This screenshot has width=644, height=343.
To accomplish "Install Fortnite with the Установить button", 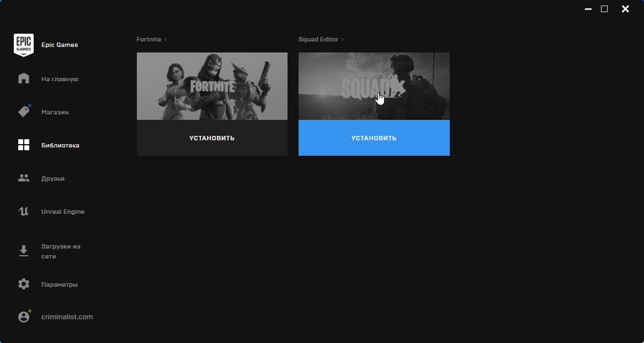I will 212,138.
